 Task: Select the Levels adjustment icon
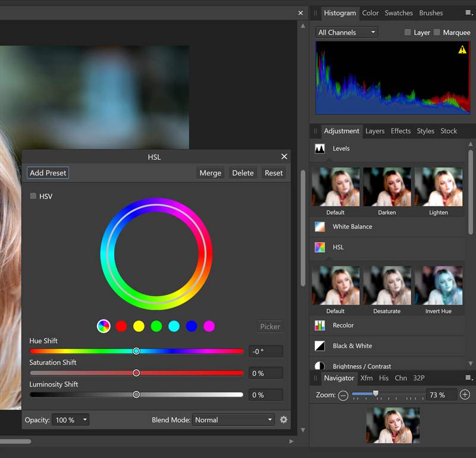(x=320, y=149)
